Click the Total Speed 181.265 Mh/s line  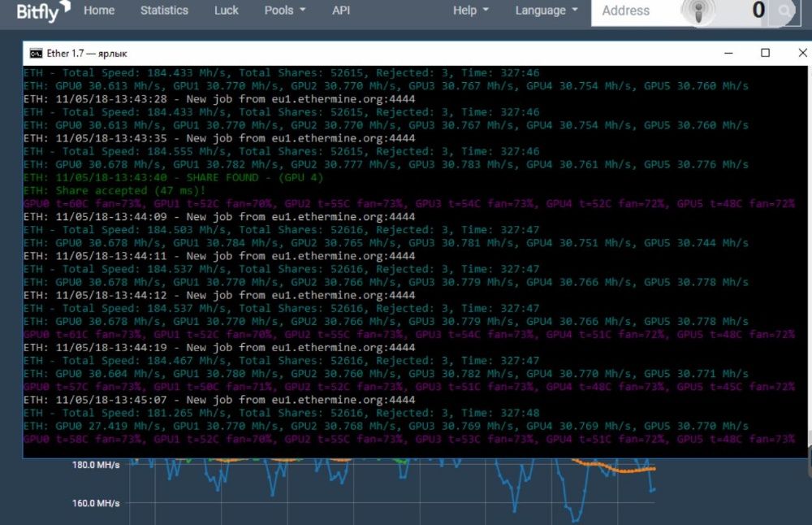tap(281, 413)
